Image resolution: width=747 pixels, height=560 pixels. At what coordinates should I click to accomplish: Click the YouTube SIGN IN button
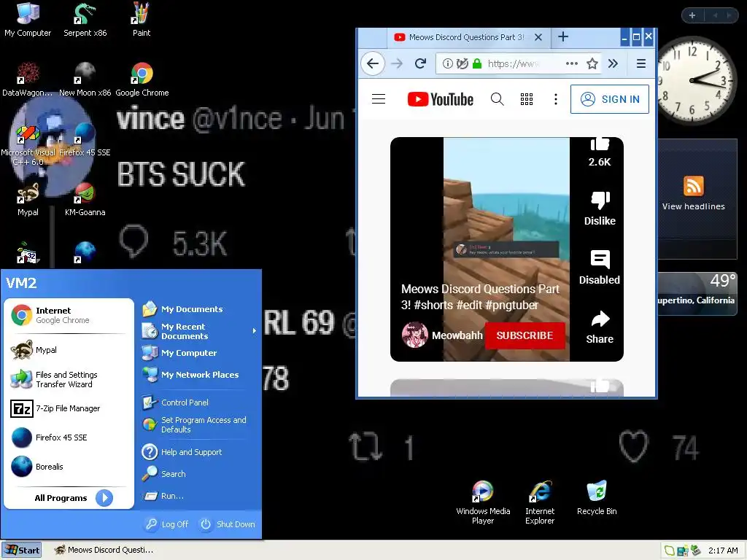[610, 99]
